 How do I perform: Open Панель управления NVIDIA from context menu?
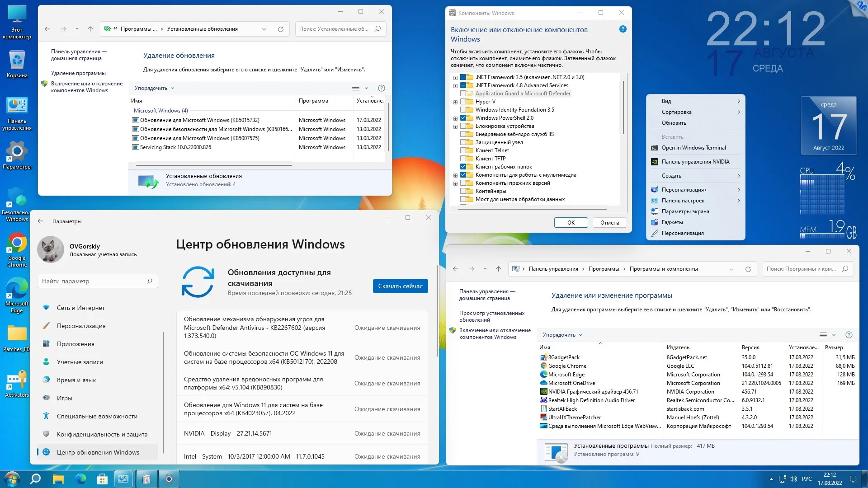click(695, 162)
